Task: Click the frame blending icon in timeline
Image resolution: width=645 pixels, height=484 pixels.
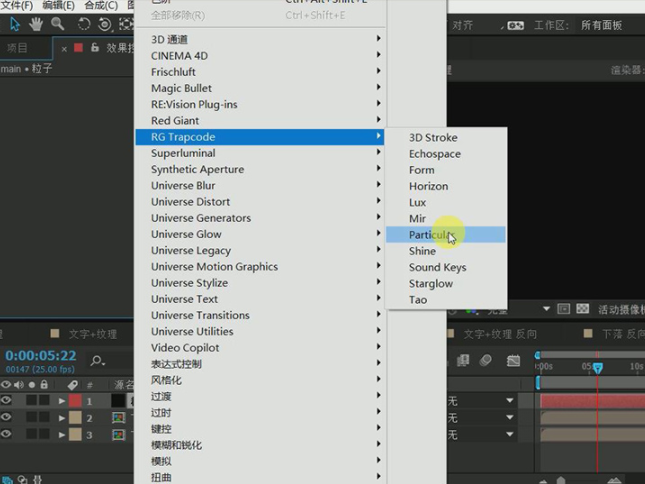Action: pos(463,361)
